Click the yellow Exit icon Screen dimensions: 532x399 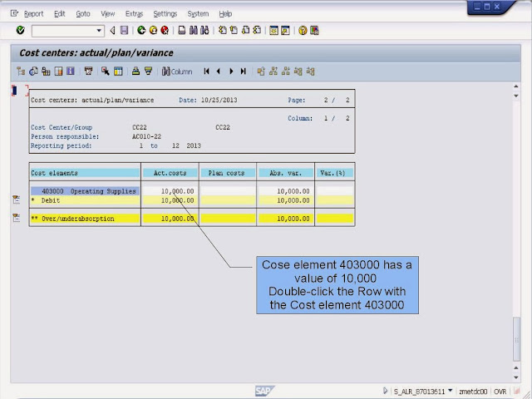click(x=153, y=31)
